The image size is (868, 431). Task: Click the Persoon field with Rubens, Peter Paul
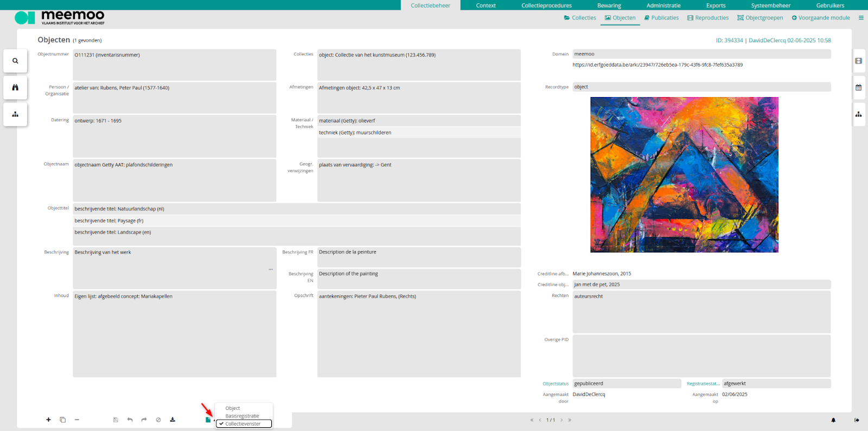[174, 98]
